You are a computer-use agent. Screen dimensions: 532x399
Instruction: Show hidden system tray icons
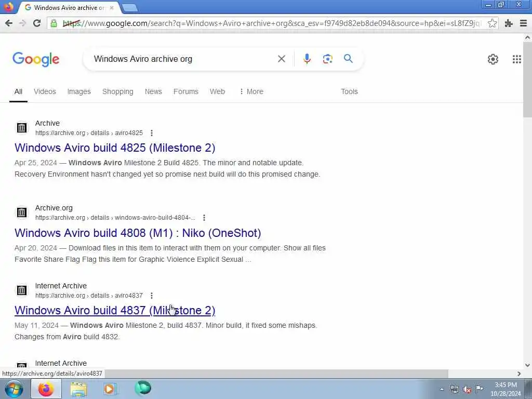(442, 390)
